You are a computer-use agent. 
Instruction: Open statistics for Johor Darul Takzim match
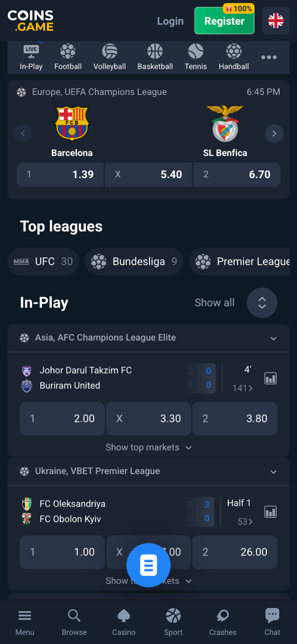pos(271,378)
